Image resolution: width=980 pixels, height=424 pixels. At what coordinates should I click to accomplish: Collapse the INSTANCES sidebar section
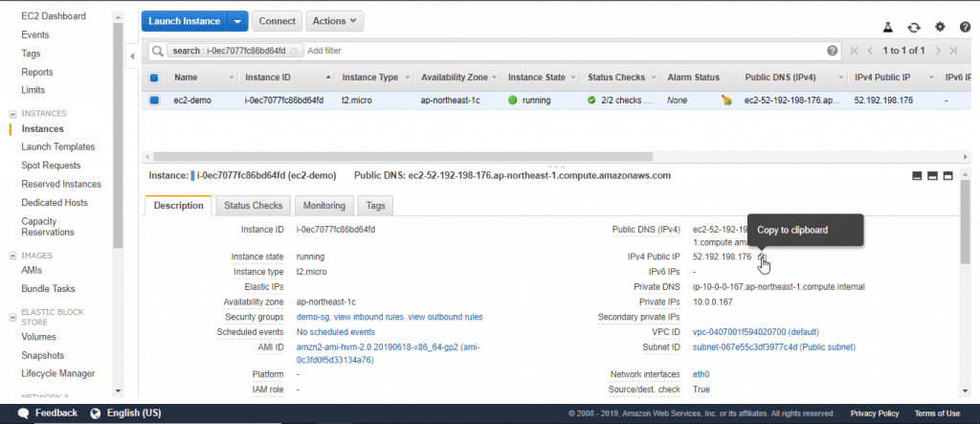click(12, 114)
